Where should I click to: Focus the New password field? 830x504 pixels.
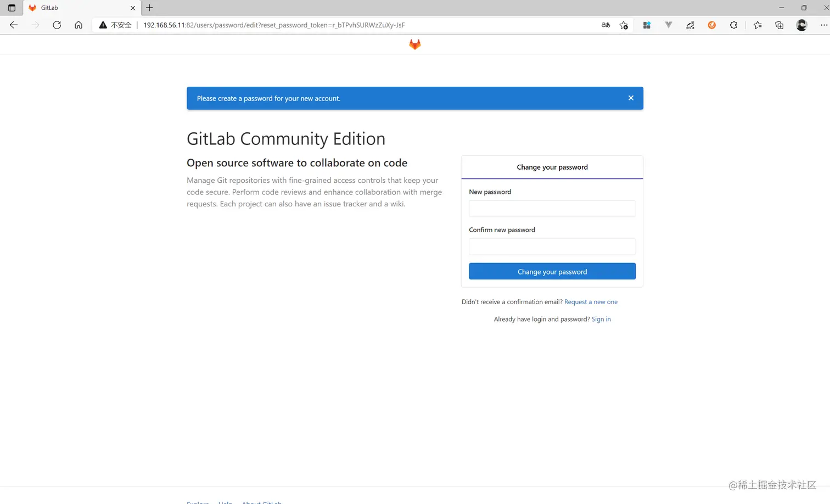pos(552,209)
